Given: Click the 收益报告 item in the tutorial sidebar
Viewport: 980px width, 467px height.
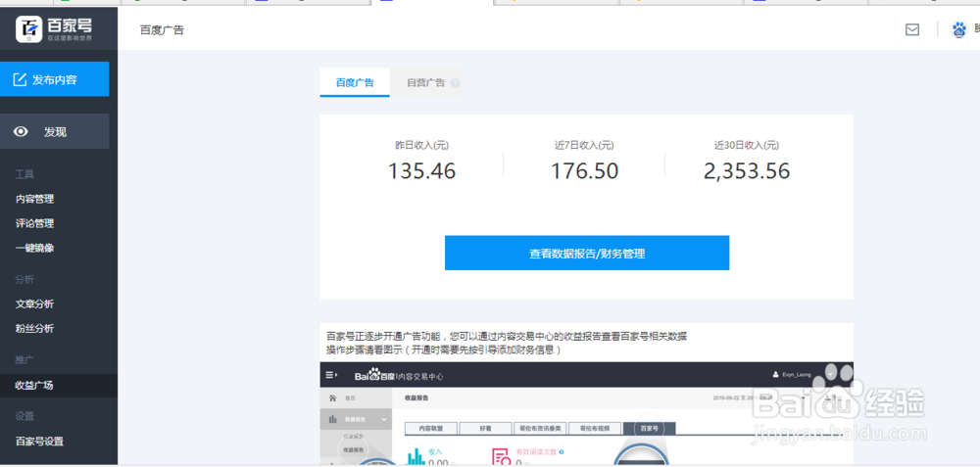Looking at the screenshot, I should pos(353,449).
